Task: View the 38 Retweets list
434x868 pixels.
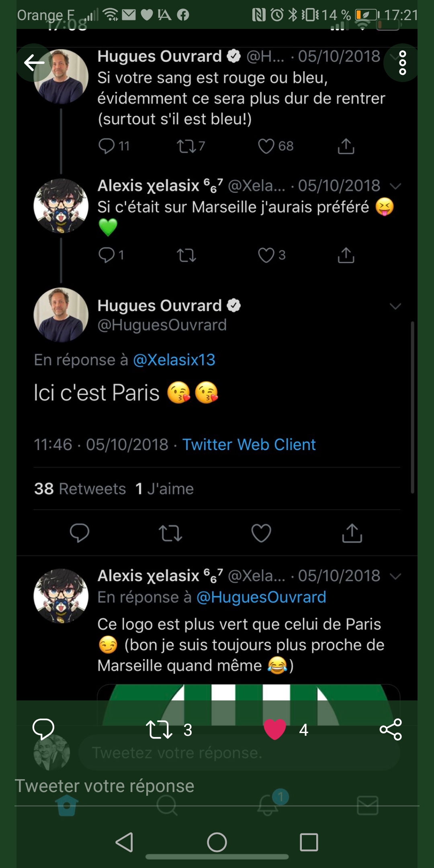Action: click(80, 489)
